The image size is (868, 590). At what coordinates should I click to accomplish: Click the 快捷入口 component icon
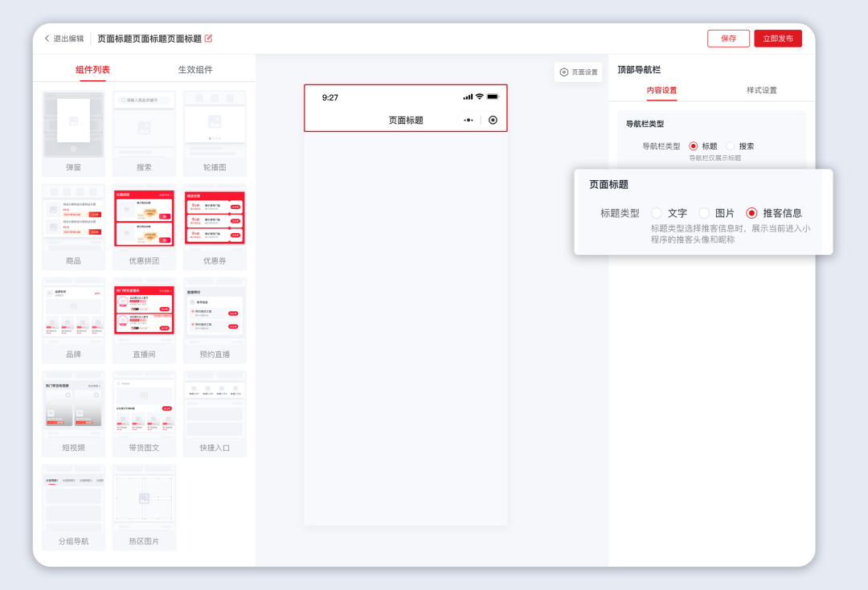point(215,406)
